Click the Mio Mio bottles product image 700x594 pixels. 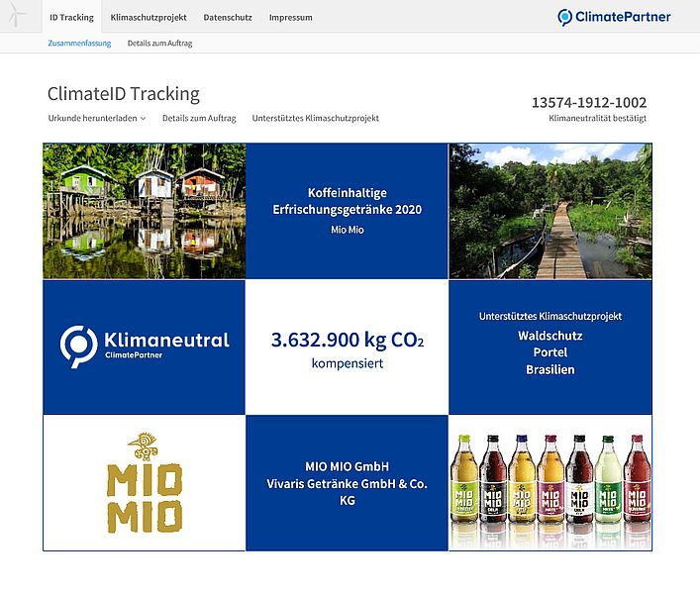pos(550,483)
